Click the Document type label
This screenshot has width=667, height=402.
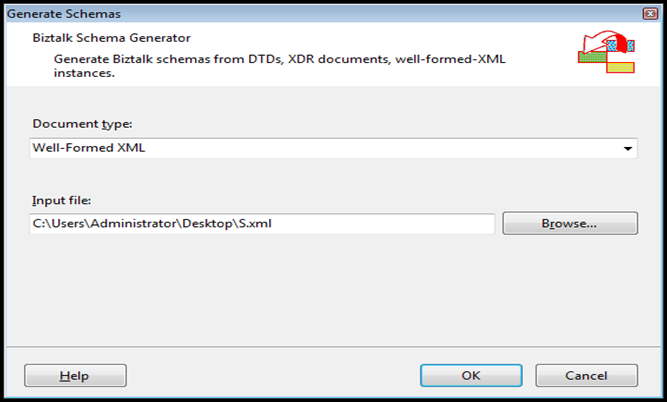coord(82,124)
